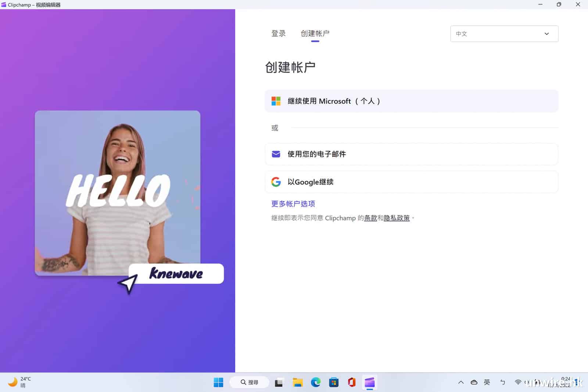
Task: Open Task View from taskbar
Action: coord(279,382)
